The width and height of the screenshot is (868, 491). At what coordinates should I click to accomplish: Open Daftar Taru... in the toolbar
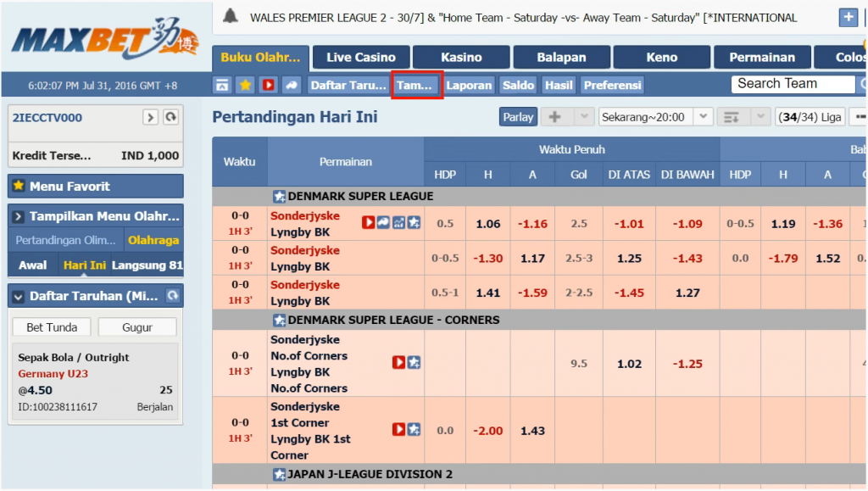coord(348,86)
